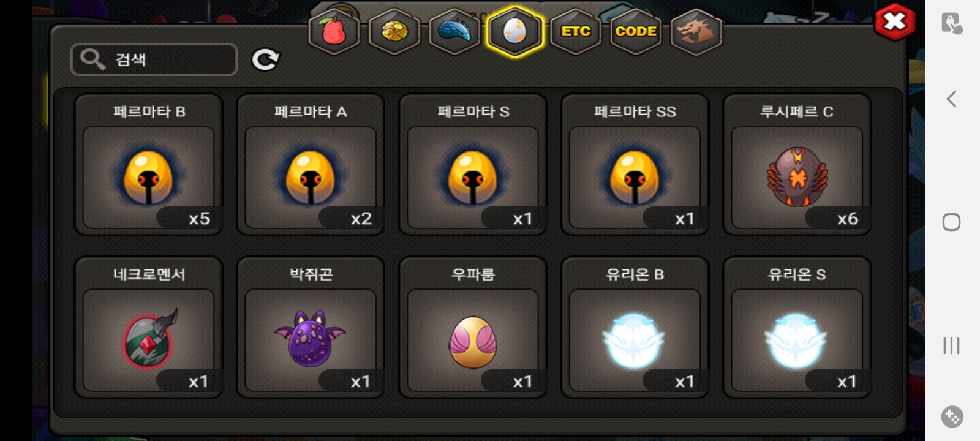Pick the 루시페르 C spider egg
The height and width of the screenshot is (441, 980).
coord(797,164)
